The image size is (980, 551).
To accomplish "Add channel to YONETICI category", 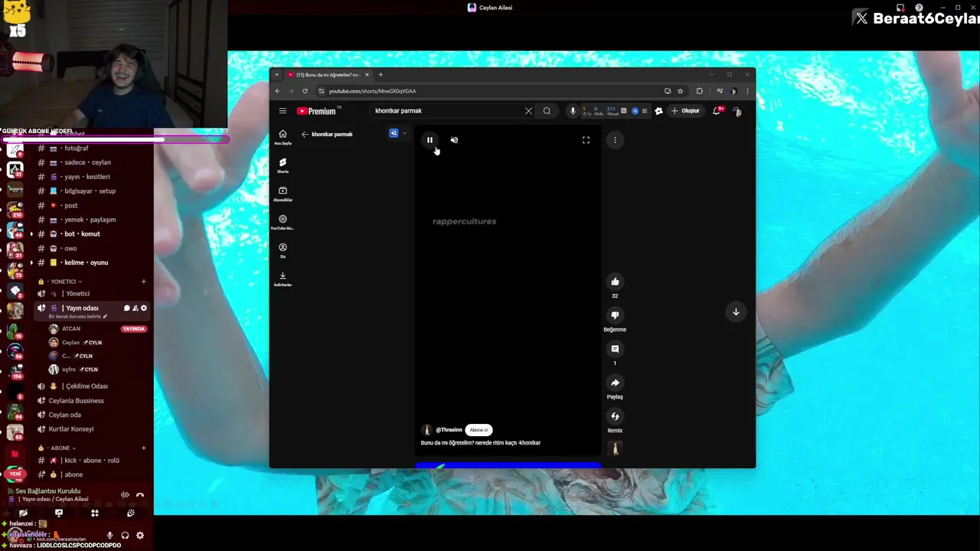I will [x=143, y=282].
